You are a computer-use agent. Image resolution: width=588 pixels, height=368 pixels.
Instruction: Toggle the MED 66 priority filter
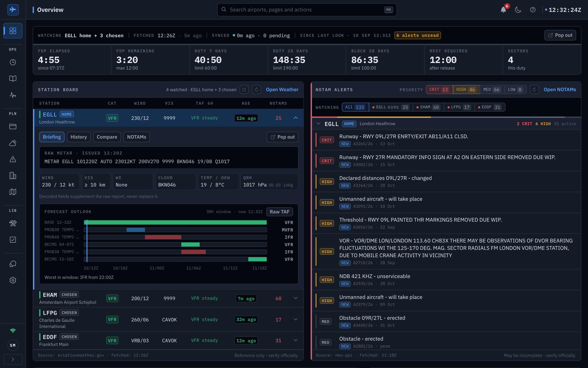492,90
